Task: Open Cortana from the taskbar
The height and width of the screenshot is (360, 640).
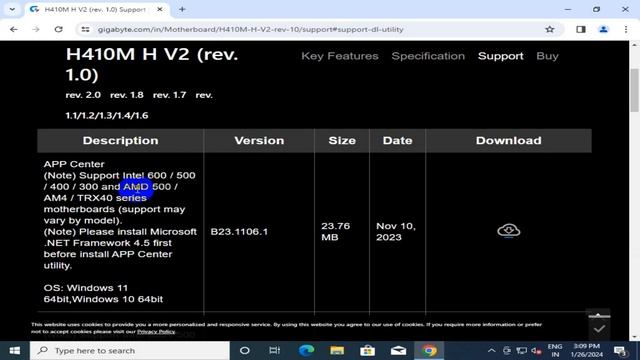Action: tap(244, 351)
